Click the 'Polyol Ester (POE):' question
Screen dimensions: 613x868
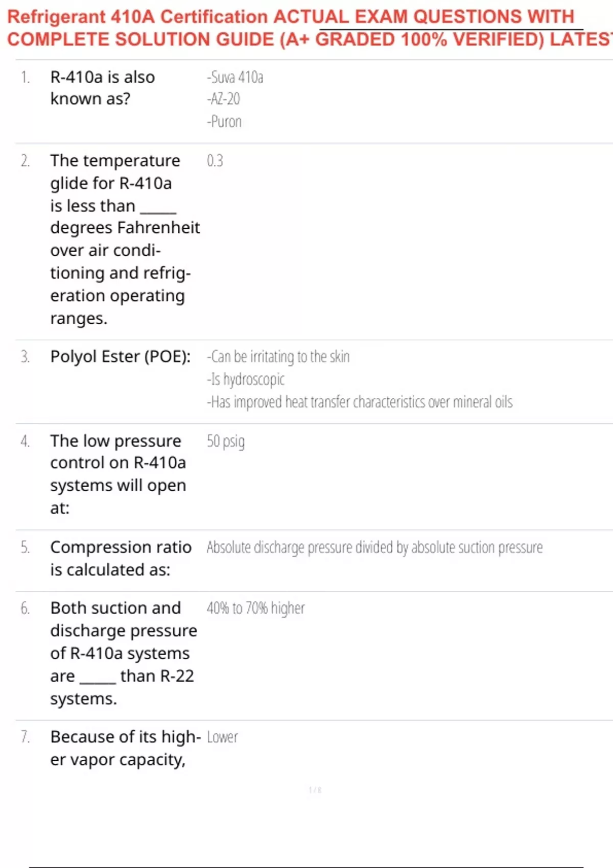[120, 356]
